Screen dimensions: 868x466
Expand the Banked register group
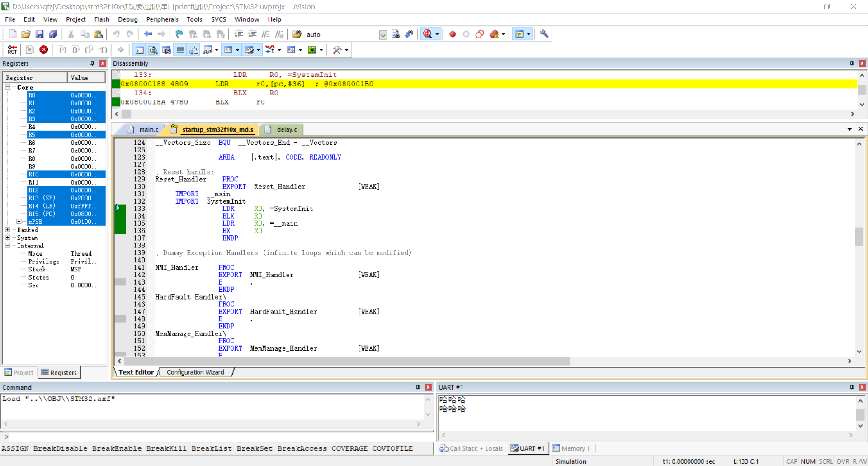pos(8,230)
